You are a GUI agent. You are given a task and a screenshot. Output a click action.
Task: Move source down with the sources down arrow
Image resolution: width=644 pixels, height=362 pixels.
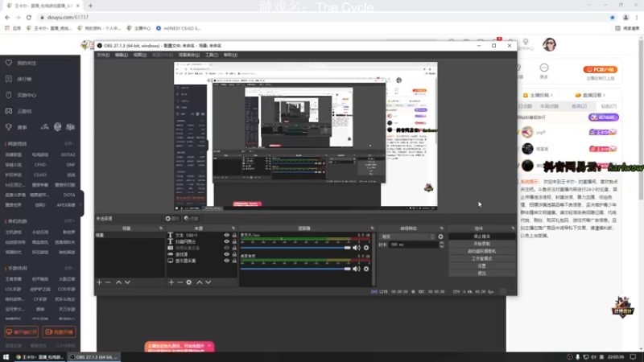pyautogui.click(x=208, y=282)
